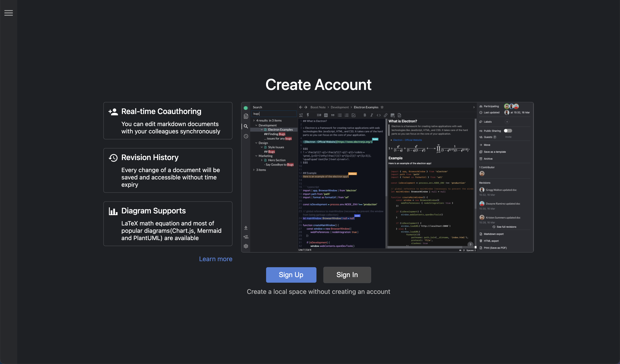Click the blockquote icon in the editor toolbar
Screen dimensions: 620x364
click(333, 115)
